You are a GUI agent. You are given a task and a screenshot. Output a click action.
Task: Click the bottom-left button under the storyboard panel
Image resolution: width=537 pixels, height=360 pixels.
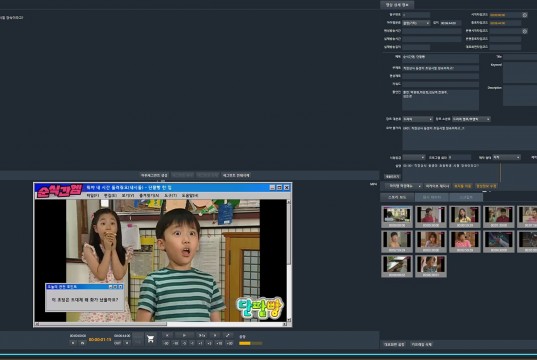pyautogui.click(x=394, y=344)
